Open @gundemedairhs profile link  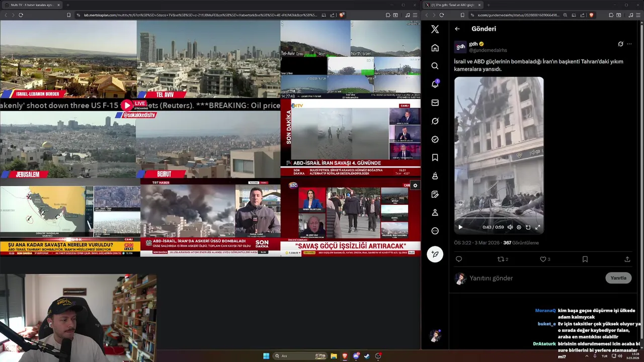488,50
